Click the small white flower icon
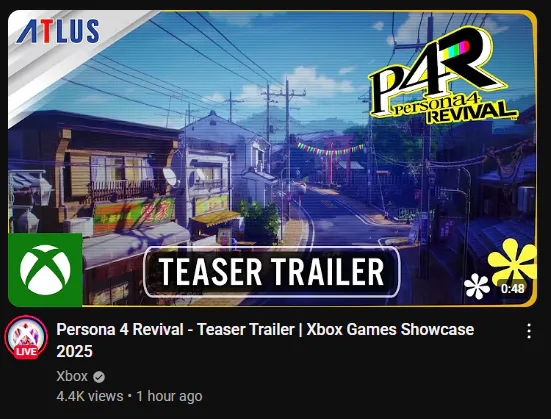Viewport: 551px width, 419px height. [477, 286]
